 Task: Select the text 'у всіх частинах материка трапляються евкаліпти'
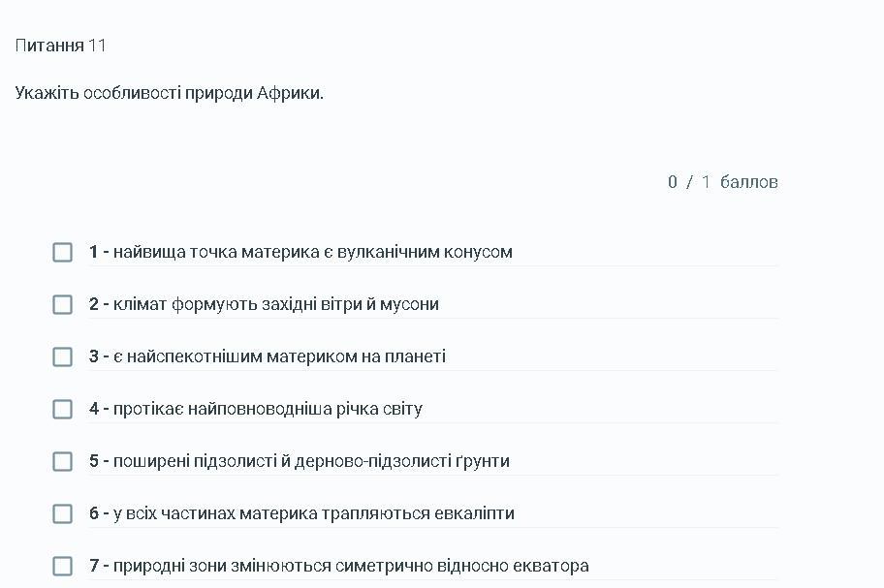pos(313,513)
